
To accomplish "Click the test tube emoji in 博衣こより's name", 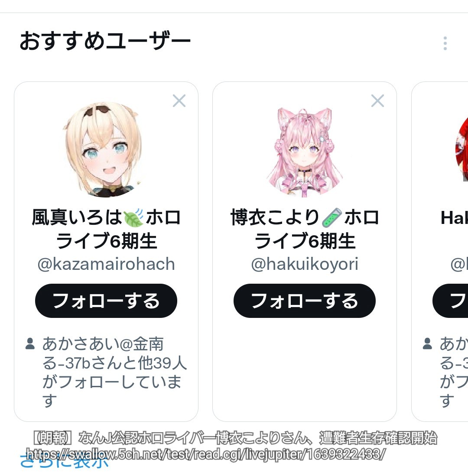I will (x=331, y=218).
